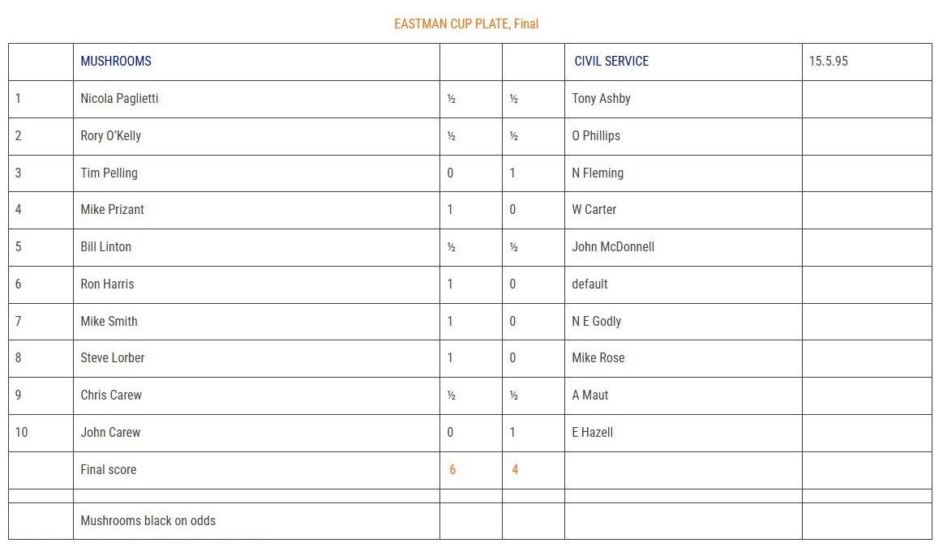Select the CIVIL SERVICE team header
Image resolution: width=943 pixels, height=560 pixels.
pyautogui.click(x=611, y=62)
